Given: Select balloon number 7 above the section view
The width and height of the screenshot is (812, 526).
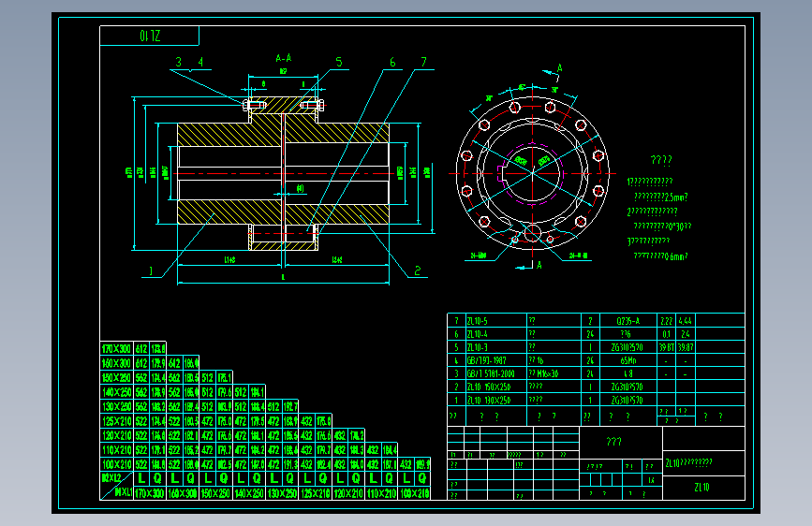Looking at the screenshot, I should (424, 62).
